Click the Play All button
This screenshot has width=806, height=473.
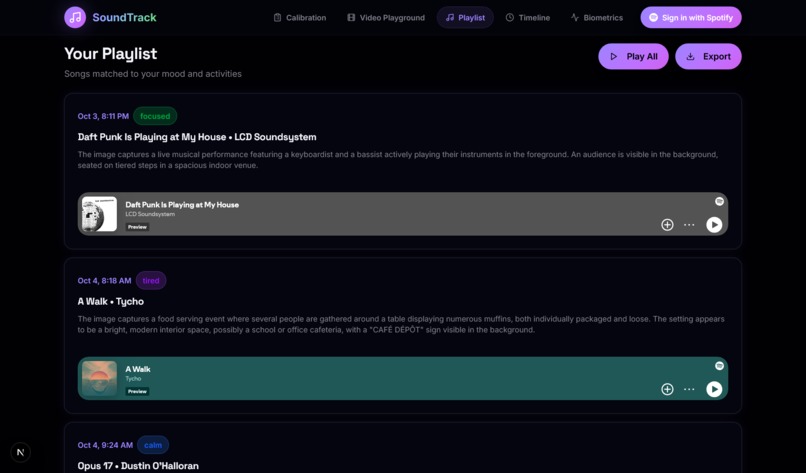click(x=633, y=57)
